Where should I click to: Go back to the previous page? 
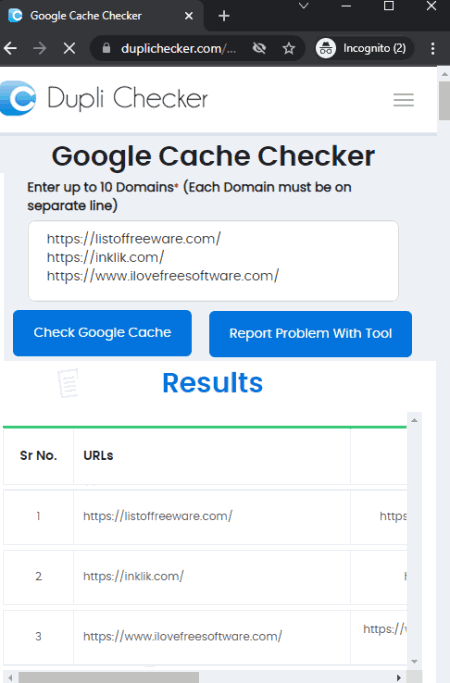point(10,48)
